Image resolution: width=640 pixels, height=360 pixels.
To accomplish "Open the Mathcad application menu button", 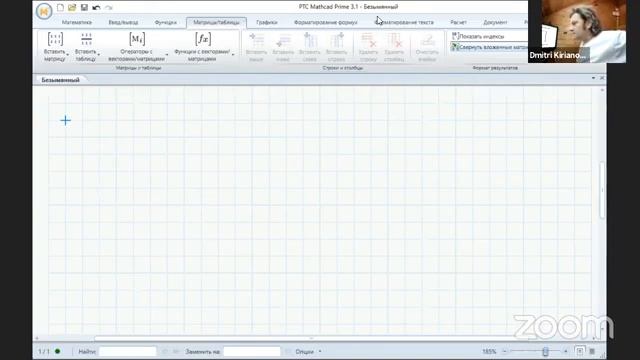I will click(44, 11).
